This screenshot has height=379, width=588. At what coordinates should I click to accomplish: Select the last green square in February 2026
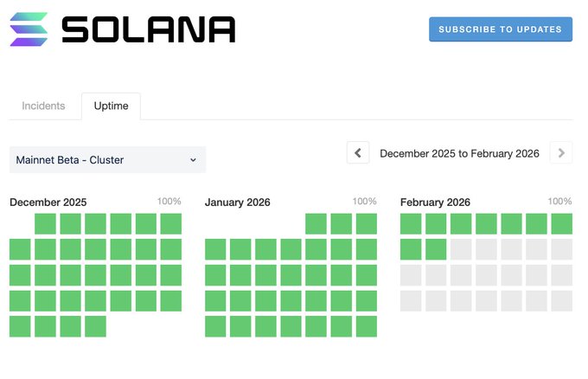click(x=436, y=250)
